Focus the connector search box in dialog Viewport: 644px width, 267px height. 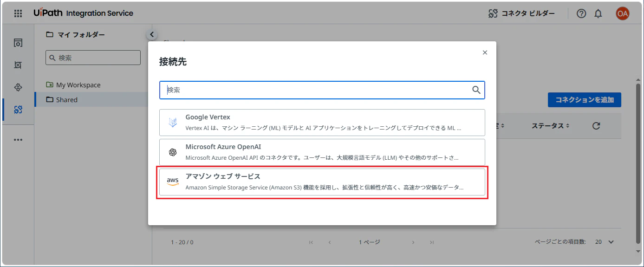click(x=322, y=90)
